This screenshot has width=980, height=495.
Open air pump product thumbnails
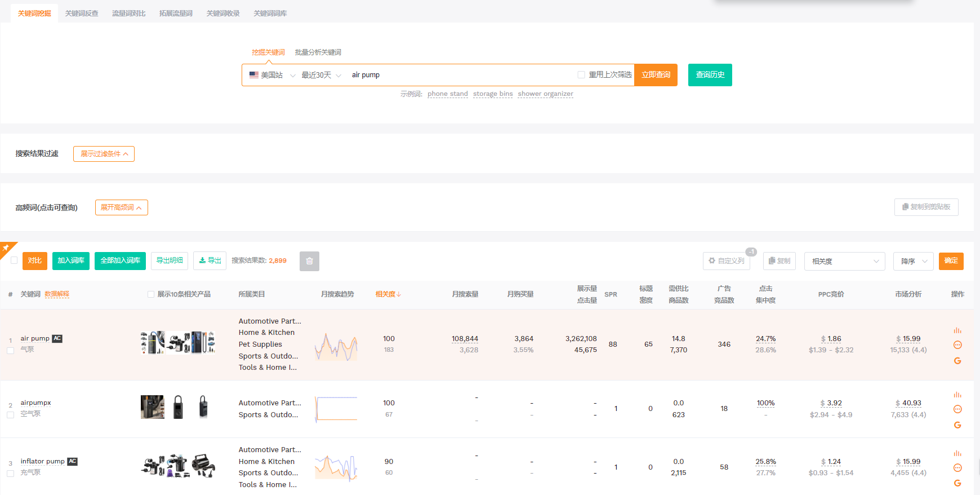point(178,342)
